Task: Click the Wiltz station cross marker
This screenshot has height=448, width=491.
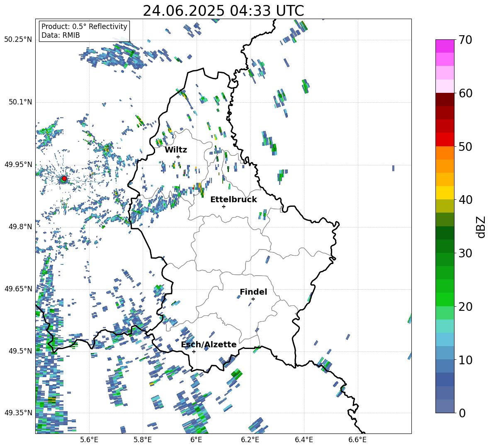Action: coord(178,157)
